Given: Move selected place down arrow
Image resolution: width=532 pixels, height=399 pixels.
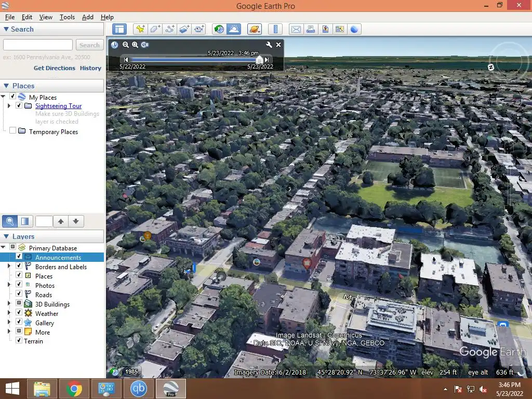Looking at the screenshot, I should click(76, 221).
